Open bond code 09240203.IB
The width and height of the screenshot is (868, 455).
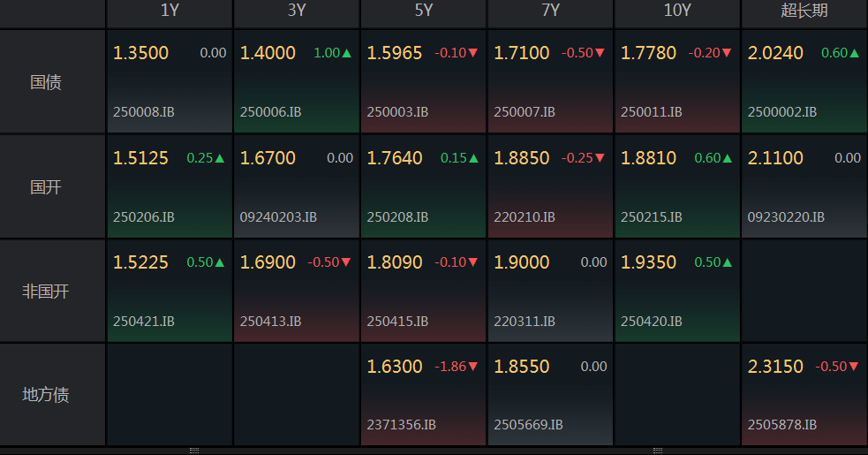pyautogui.click(x=278, y=217)
